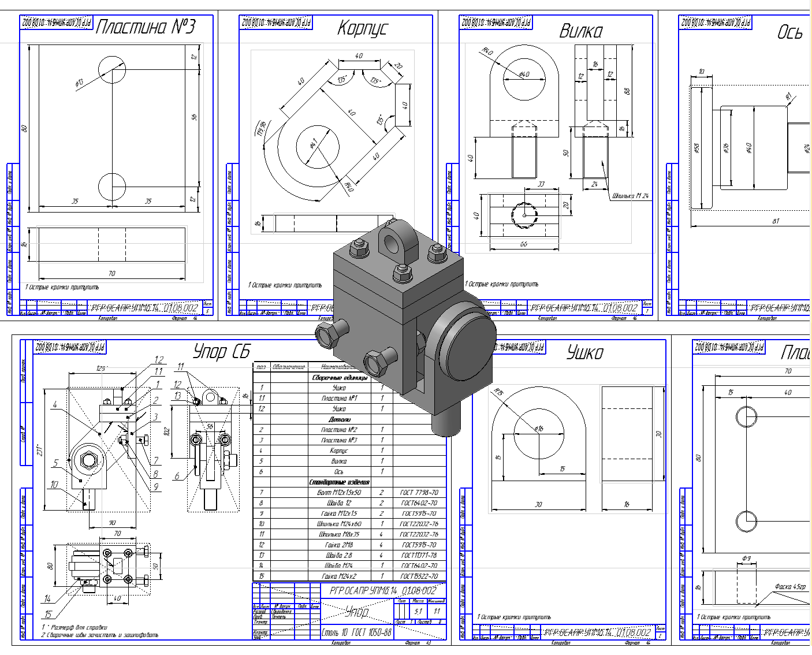Click the 'Ушко' drawing title

pyautogui.click(x=585, y=352)
